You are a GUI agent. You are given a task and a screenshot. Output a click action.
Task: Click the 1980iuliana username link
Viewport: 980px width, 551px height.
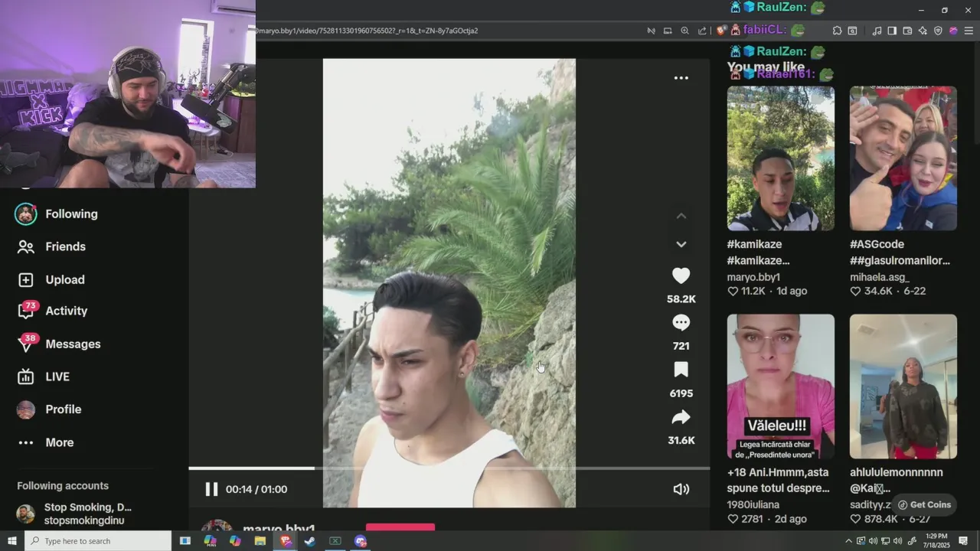[x=753, y=504]
